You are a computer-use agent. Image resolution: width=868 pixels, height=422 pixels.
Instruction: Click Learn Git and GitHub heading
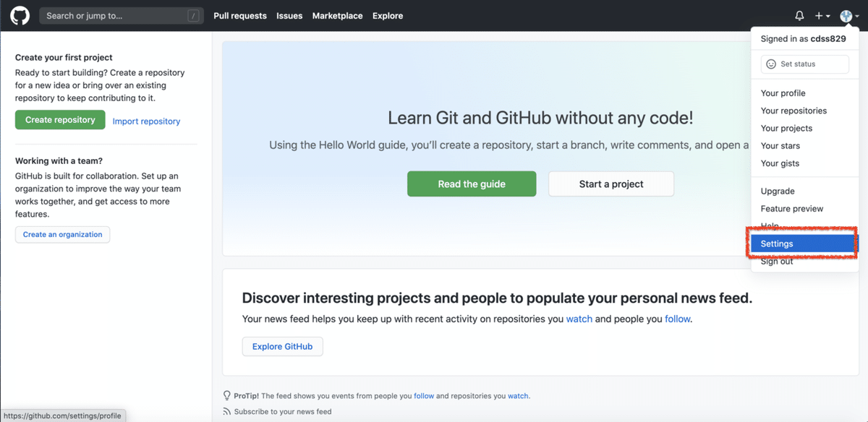point(540,119)
